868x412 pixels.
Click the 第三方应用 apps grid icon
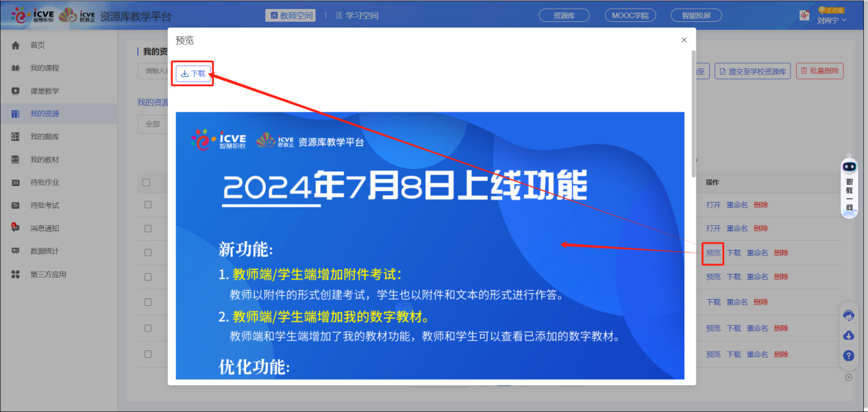(15, 274)
